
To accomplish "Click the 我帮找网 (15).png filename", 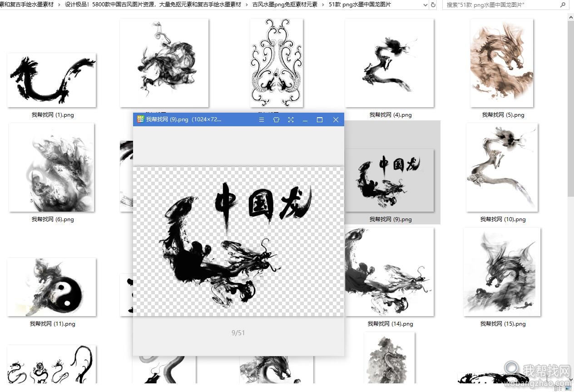I will coord(503,324).
